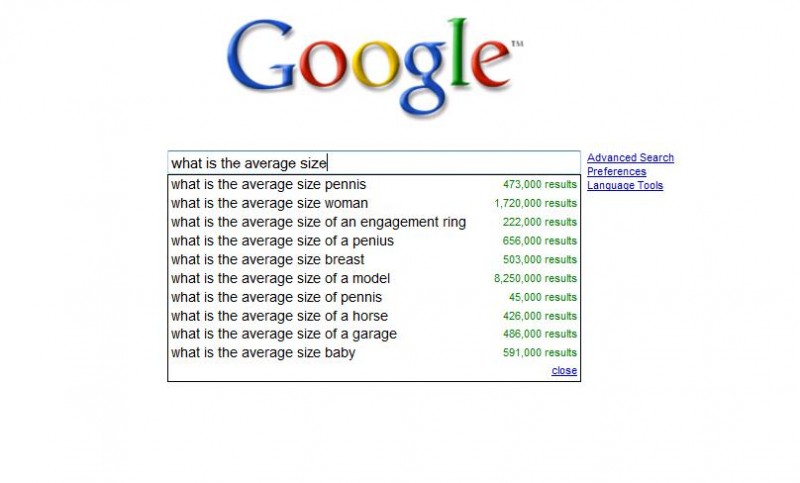Open the Language Tools link
Viewport: 800px width, 483px height.
[x=625, y=186]
